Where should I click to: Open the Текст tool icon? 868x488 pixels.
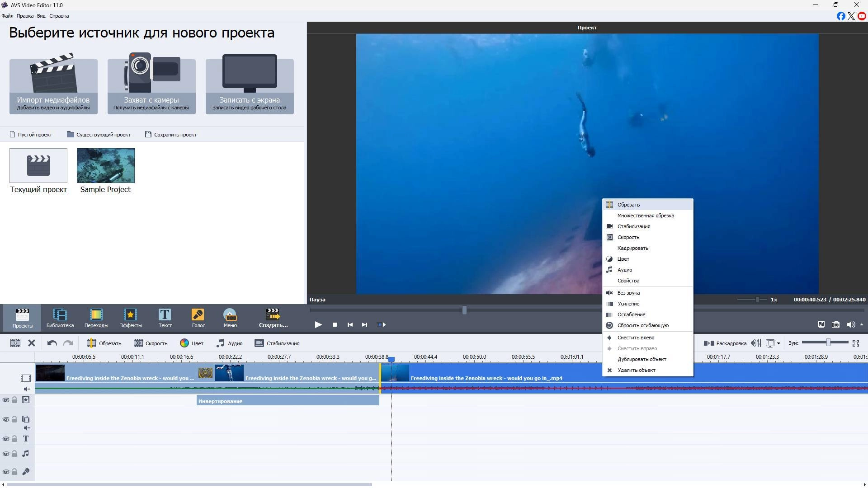tap(165, 318)
